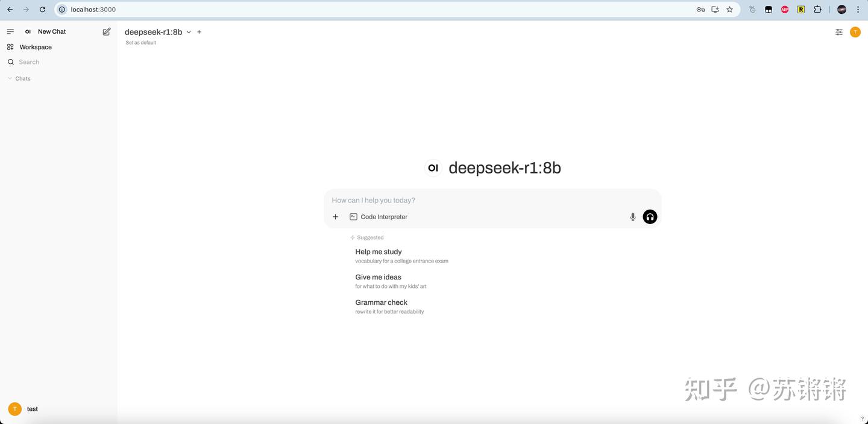Click the large deepseek-r1:8b heading
This screenshot has width=868, height=424.
coord(505,168)
